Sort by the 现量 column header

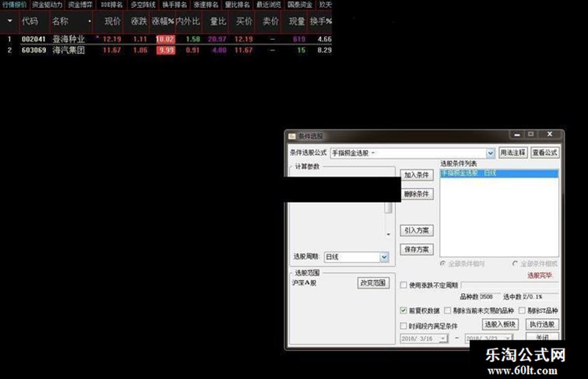tap(297, 21)
